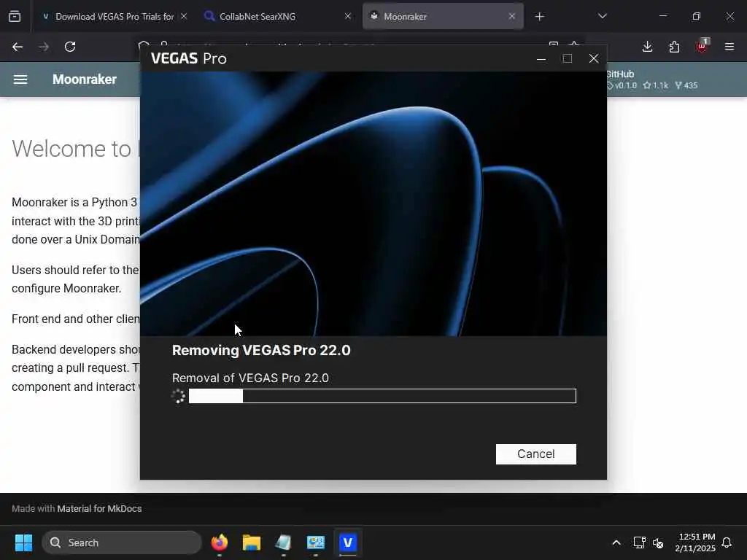Close the VEGAS Pro installer window
Screen dimensions: 747x560
pyautogui.click(x=594, y=58)
